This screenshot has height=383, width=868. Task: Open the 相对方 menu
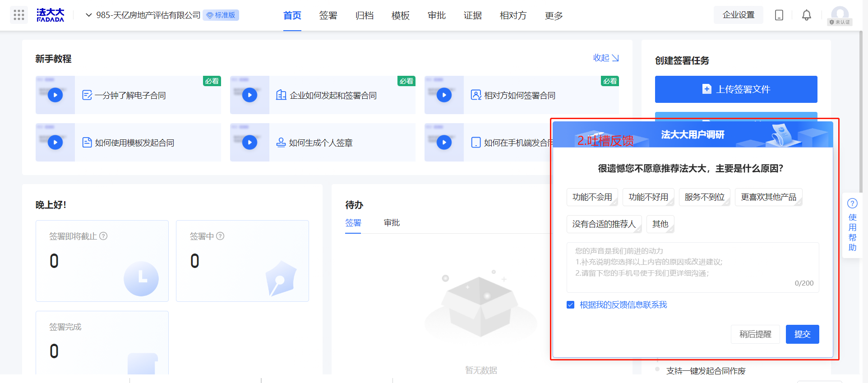(513, 15)
